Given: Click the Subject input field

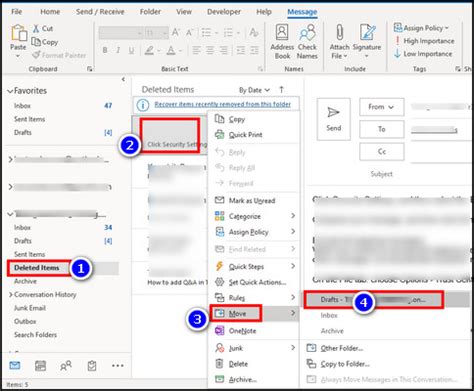Looking at the screenshot, I should (440, 174).
